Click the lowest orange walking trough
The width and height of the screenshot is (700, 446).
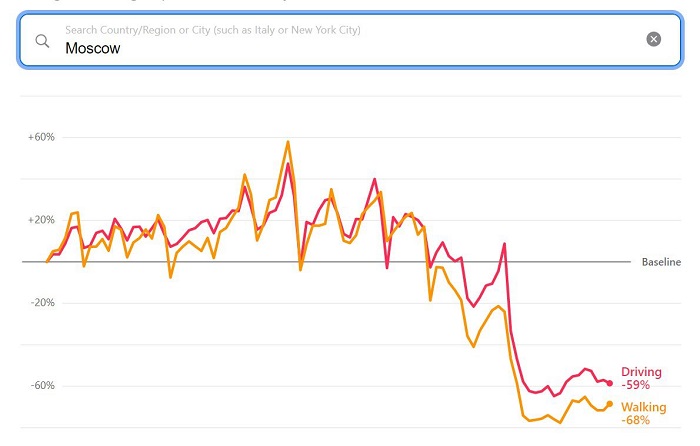(x=560, y=422)
